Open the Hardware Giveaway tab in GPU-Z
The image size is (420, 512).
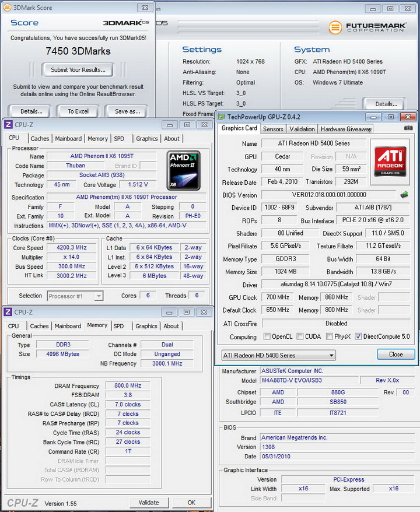coord(346,129)
